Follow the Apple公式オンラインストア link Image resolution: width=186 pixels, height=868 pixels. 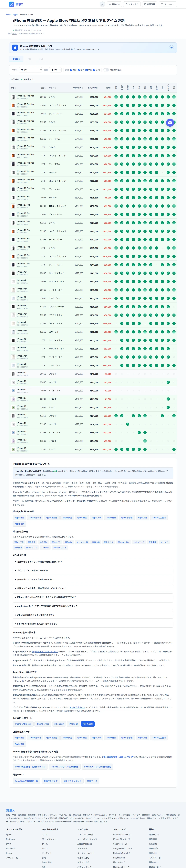tap(45, 652)
